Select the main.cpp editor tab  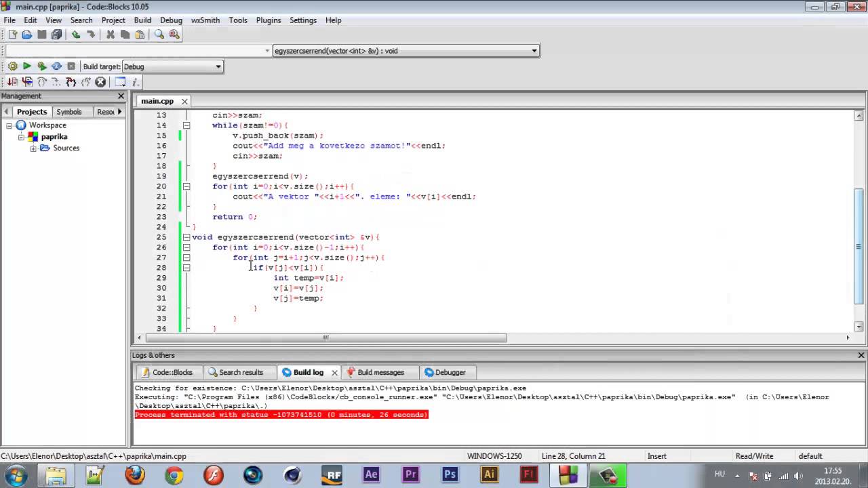click(157, 101)
